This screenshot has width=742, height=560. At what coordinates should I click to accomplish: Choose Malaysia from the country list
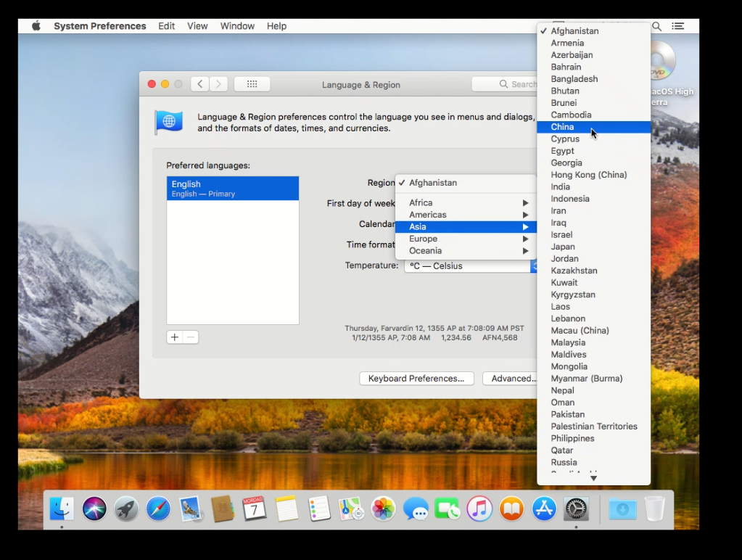point(593,342)
